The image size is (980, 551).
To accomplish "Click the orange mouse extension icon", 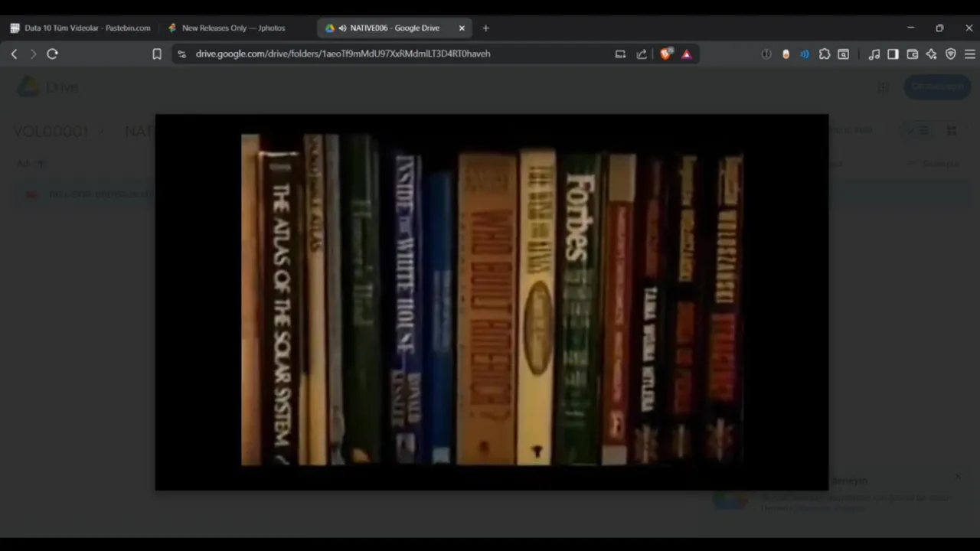I will coord(786,54).
